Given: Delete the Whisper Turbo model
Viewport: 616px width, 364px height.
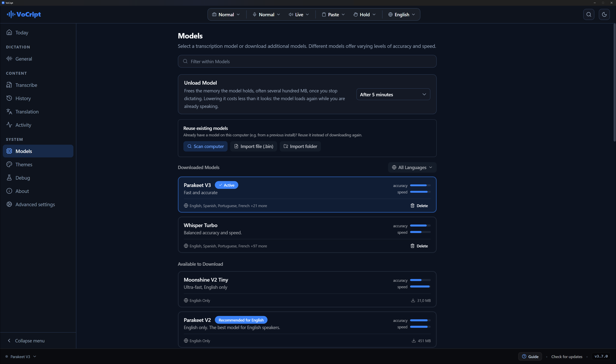Looking at the screenshot, I should 419,246.
